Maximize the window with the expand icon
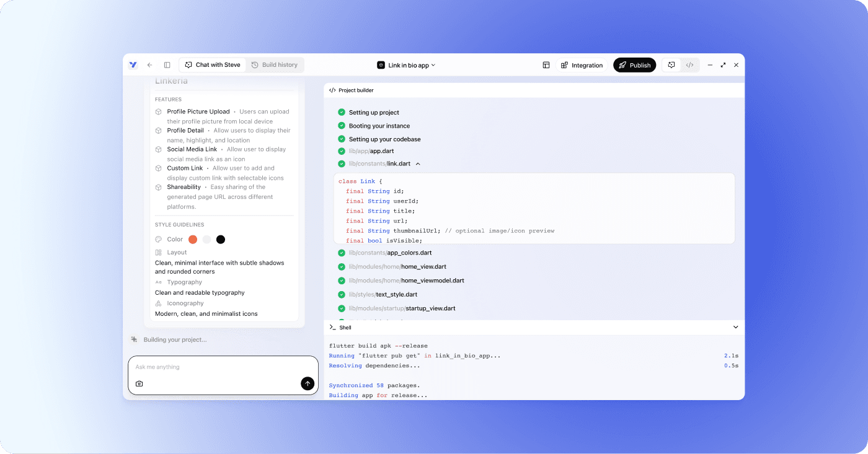 723,65
